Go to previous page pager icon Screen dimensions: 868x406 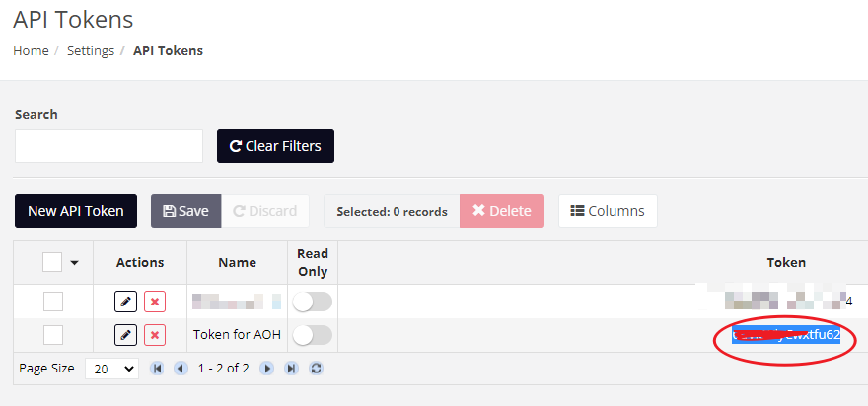tap(181, 369)
